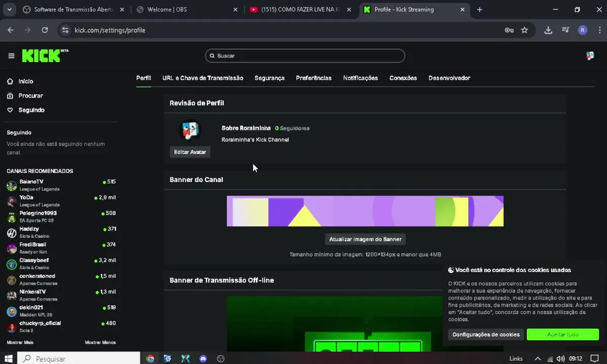This screenshot has width=607, height=364.
Task: Switch to the COMO FAZER LIVE YouTube tab
Action: (x=300, y=10)
